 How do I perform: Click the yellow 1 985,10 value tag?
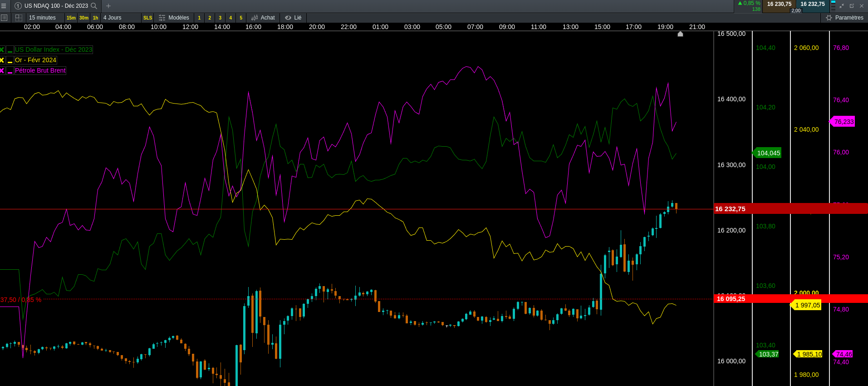808,354
